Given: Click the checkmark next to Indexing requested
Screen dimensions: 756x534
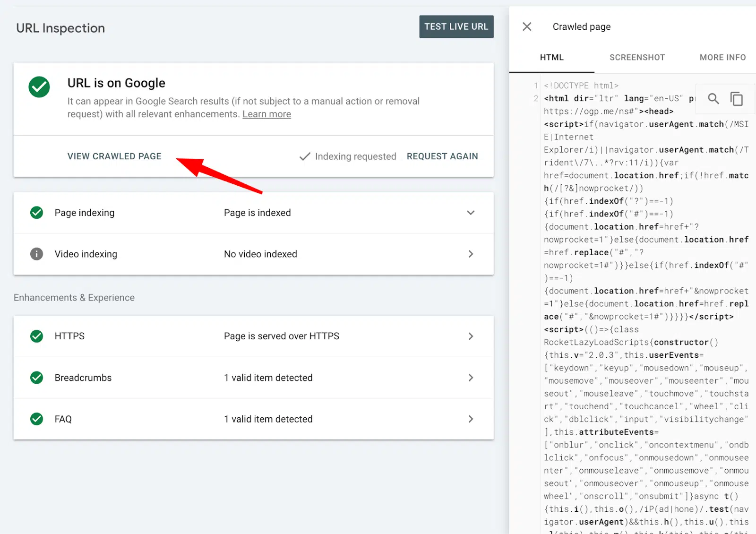Looking at the screenshot, I should pos(305,156).
